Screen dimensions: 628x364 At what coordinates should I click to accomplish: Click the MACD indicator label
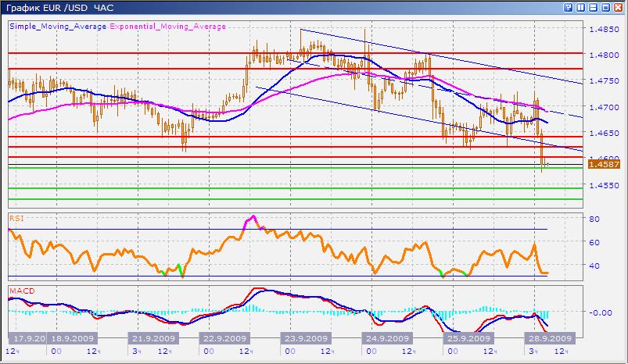[x=20, y=291]
